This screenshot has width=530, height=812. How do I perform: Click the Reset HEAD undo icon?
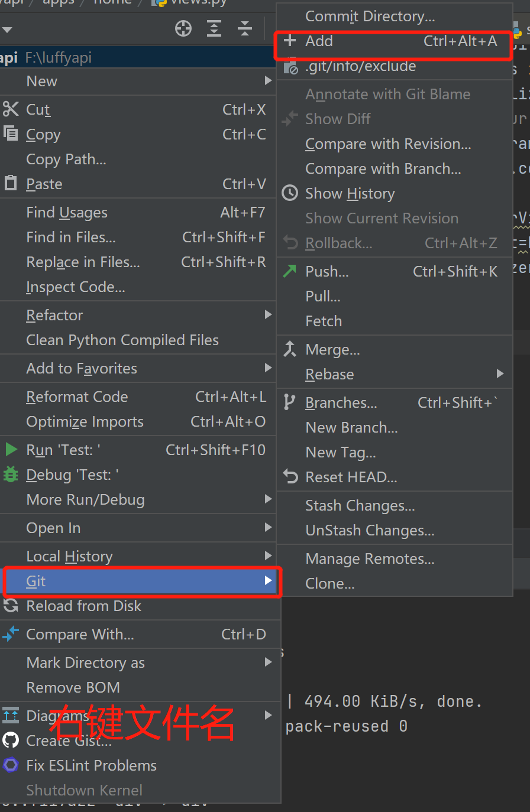tap(290, 477)
